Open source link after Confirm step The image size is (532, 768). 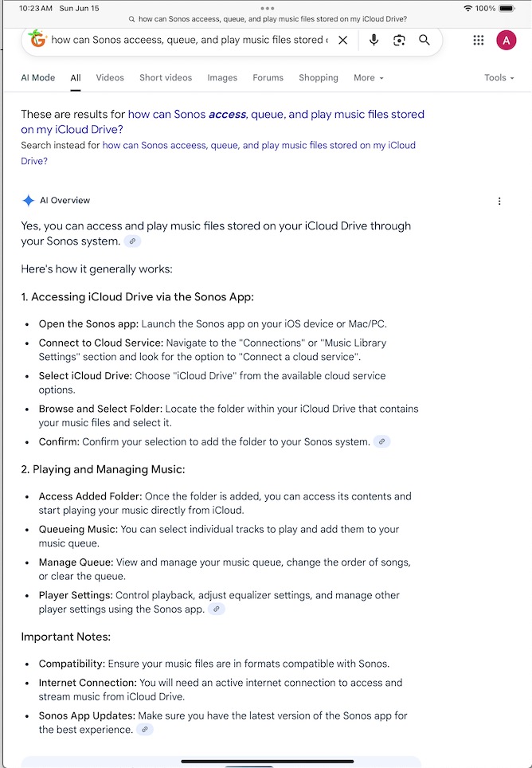[x=382, y=441]
